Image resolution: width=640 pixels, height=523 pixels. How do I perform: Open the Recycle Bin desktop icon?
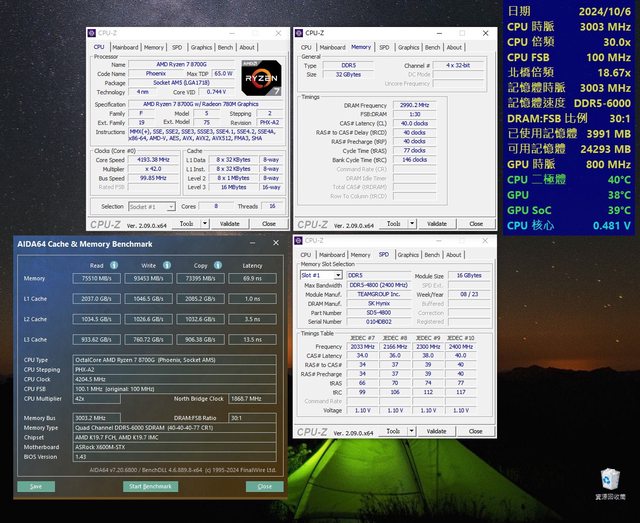(609, 481)
